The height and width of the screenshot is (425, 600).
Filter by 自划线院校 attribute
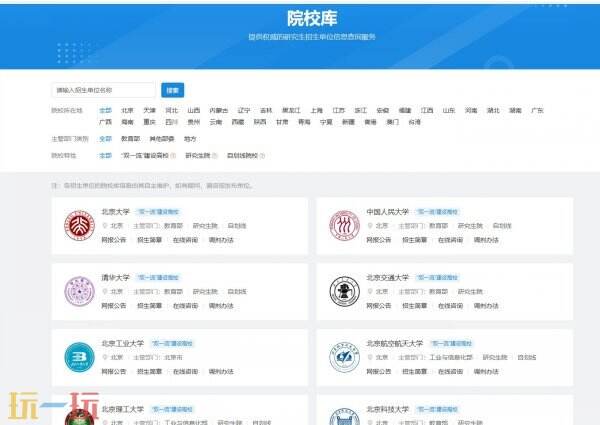tap(242, 156)
